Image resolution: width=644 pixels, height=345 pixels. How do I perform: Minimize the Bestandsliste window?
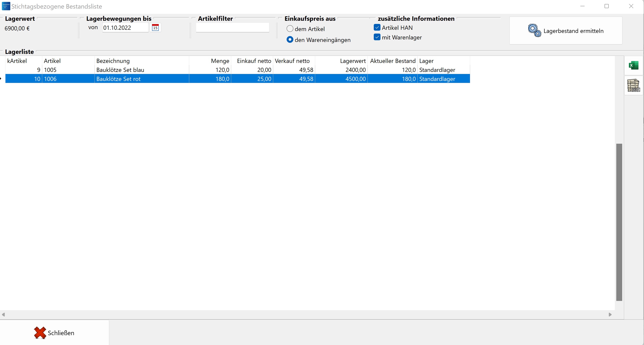582,6
